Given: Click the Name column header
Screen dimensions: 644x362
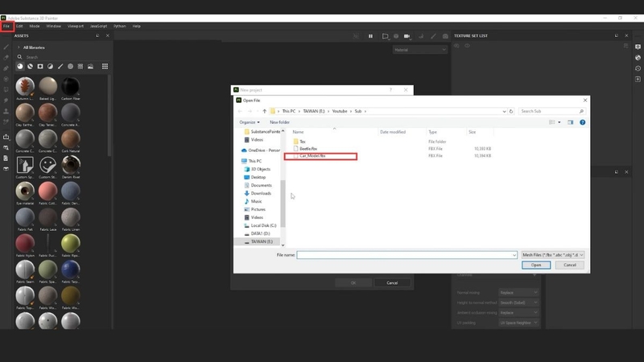Looking at the screenshot, I should (x=298, y=132).
